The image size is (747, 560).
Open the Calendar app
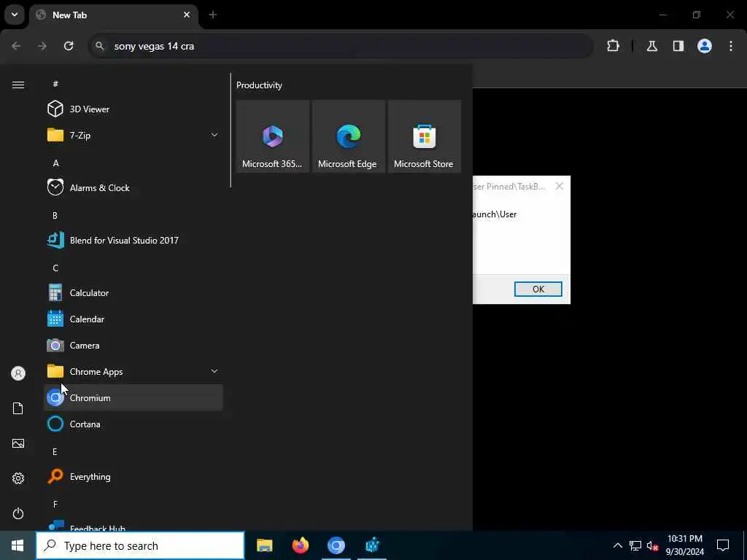pyautogui.click(x=133, y=319)
